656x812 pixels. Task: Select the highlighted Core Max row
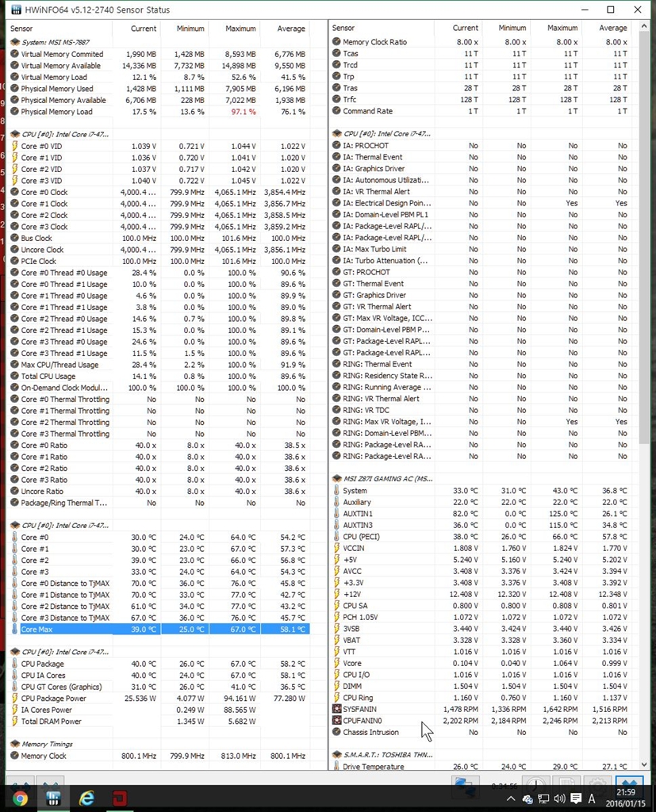[159, 629]
